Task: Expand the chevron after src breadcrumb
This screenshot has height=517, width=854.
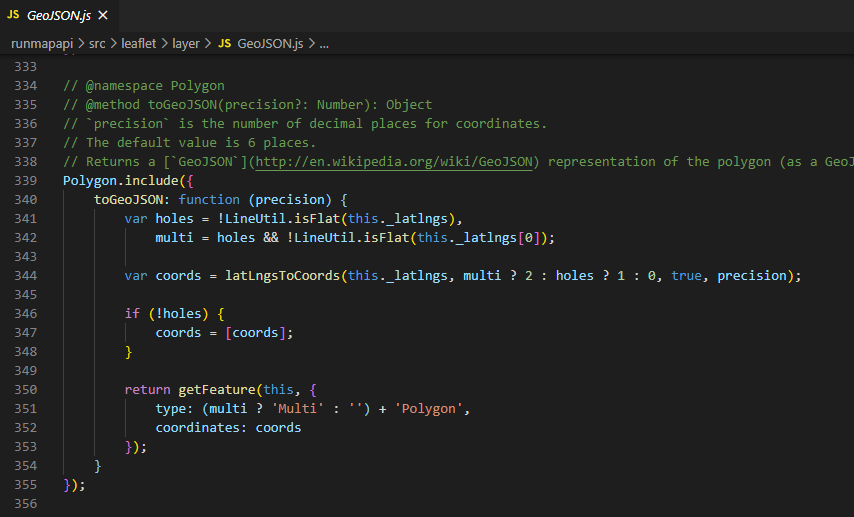Action: point(113,44)
